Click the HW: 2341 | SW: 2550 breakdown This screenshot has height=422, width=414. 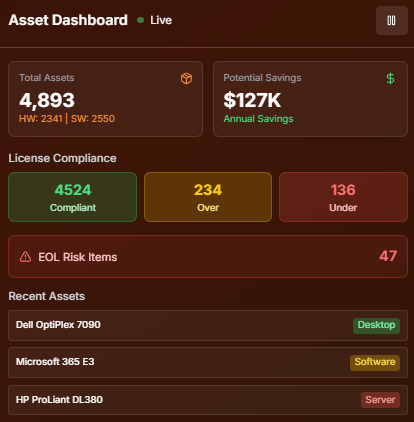pos(67,119)
